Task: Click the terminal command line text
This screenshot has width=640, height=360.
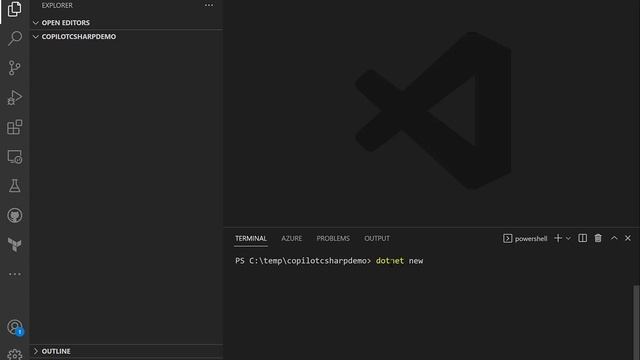Action: coord(329,261)
